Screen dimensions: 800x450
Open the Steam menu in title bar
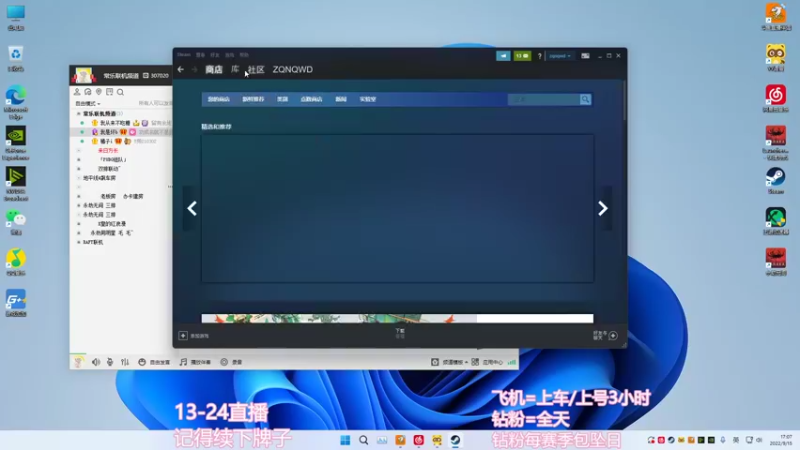(x=184, y=55)
